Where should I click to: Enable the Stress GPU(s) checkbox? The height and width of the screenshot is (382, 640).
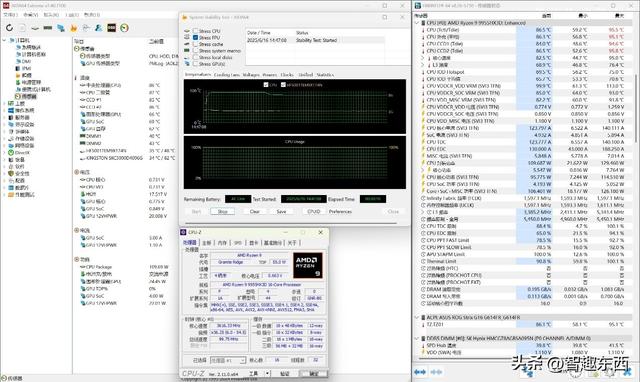point(196,64)
